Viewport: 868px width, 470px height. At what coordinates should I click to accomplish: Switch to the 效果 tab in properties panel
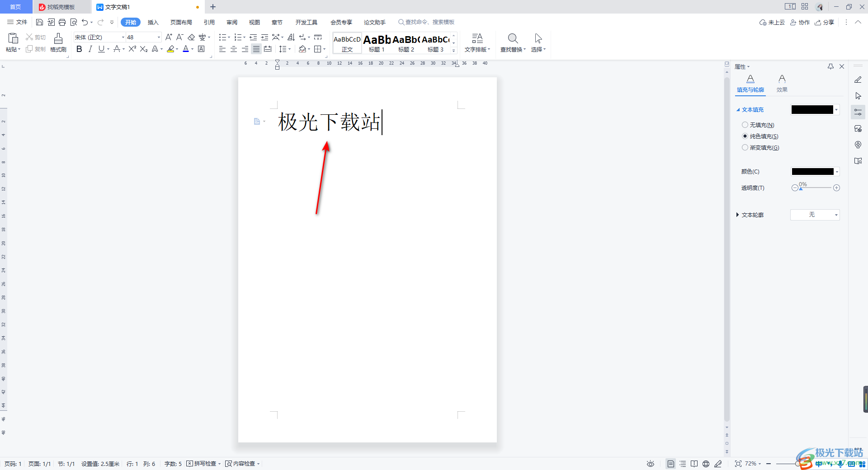(x=782, y=84)
